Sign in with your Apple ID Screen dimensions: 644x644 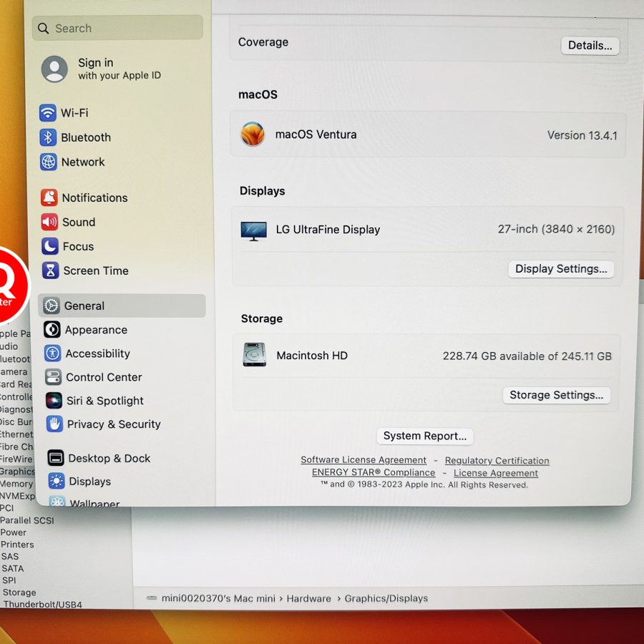pos(119,69)
